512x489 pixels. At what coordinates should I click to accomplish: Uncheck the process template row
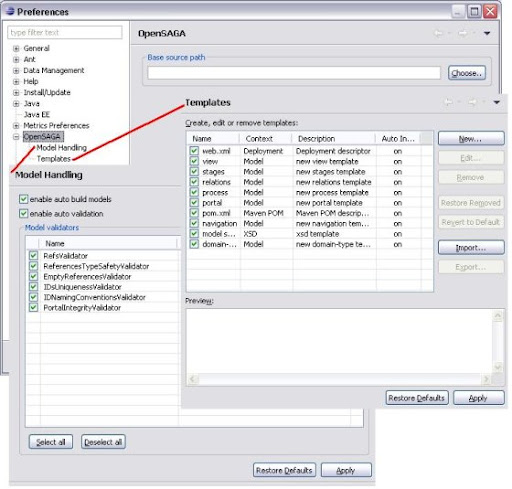(x=194, y=192)
